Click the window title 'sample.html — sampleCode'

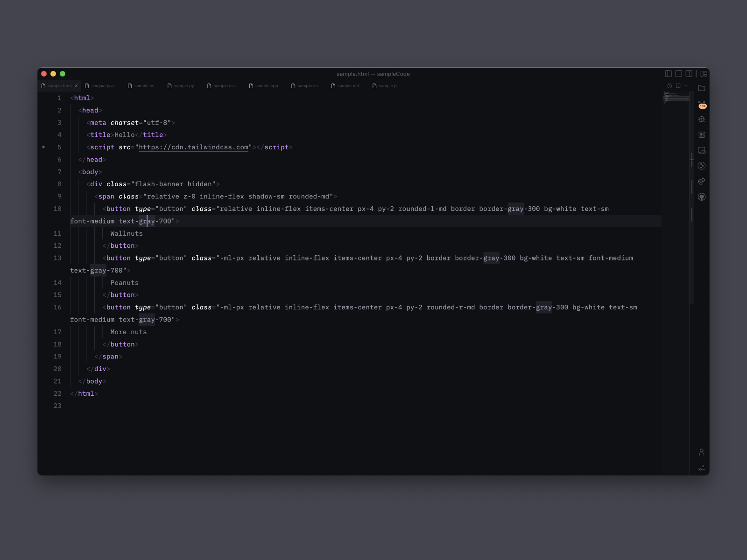tap(373, 74)
